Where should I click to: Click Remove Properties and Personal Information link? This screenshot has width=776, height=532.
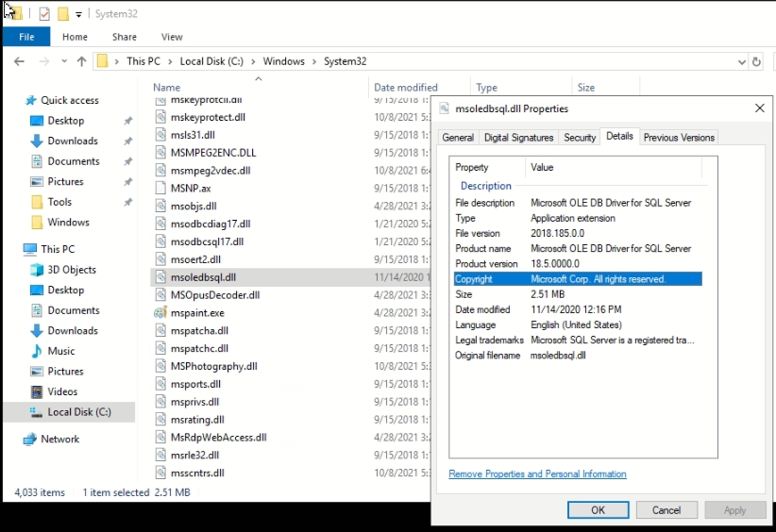(537, 474)
